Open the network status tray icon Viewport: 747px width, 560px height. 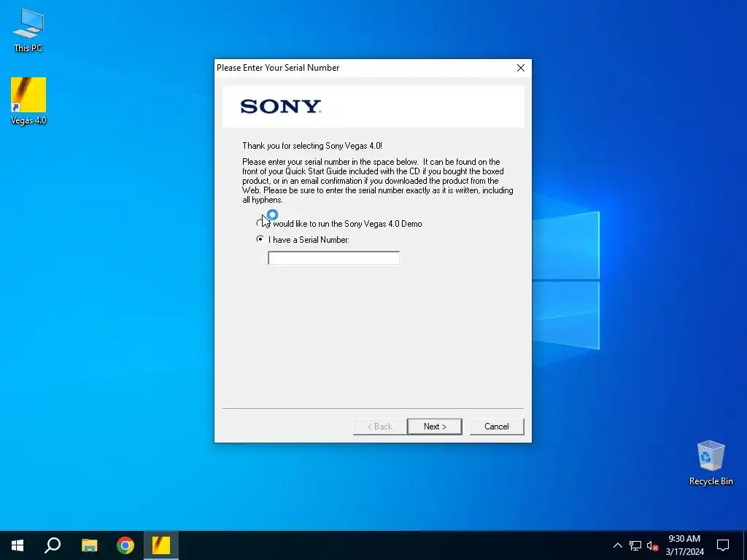pyautogui.click(x=635, y=545)
